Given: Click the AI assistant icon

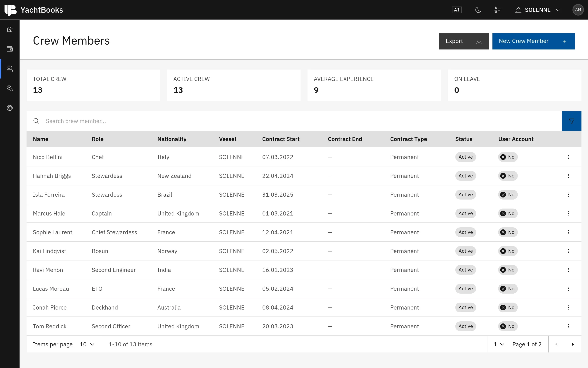Looking at the screenshot, I should (x=457, y=10).
